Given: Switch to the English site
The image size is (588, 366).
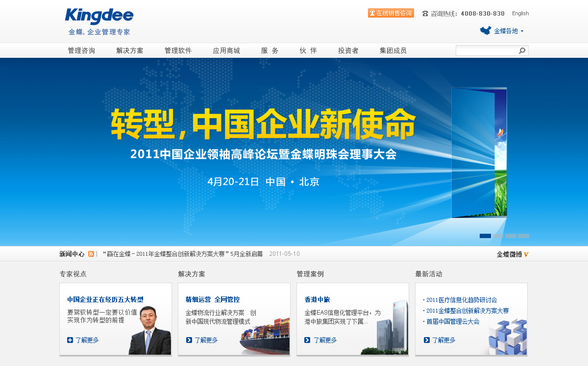Looking at the screenshot, I should point(520,14).
